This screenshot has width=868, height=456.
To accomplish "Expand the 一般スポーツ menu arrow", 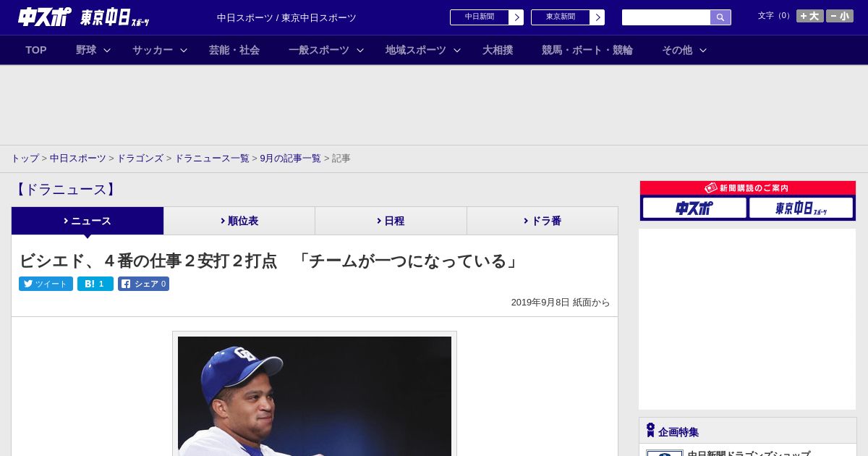I will click(x=360, y=51).
